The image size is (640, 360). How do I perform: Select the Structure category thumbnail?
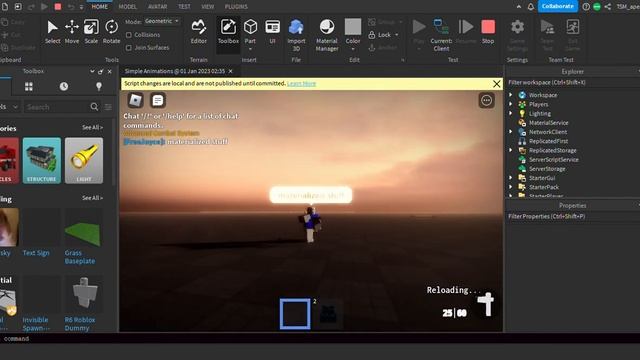click(42, 160)
